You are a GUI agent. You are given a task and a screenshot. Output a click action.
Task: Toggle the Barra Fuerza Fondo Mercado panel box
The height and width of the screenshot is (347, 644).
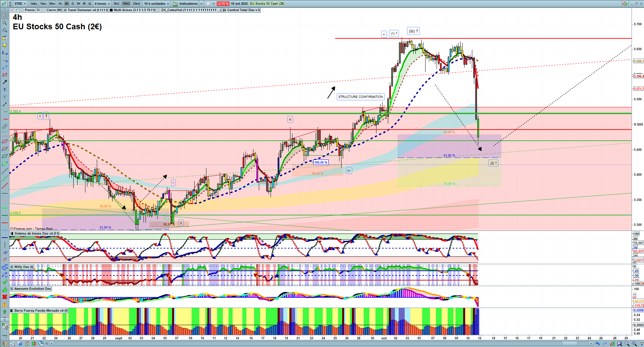point(12,311)
